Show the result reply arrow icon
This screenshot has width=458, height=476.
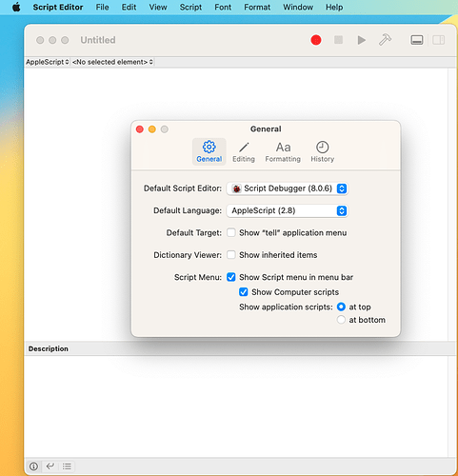coord(50,466)
